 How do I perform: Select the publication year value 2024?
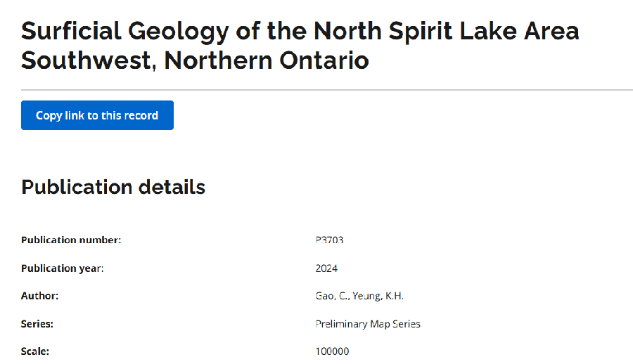coord(326,268)
